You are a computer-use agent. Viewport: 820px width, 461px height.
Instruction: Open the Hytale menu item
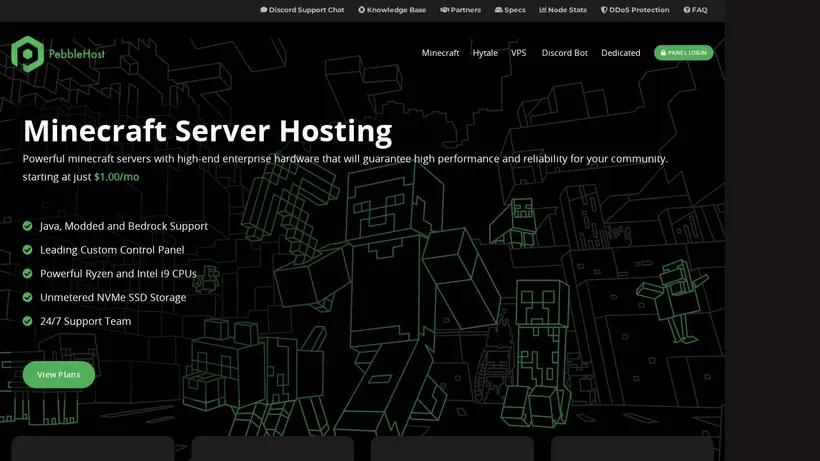(x=485, y=53)
